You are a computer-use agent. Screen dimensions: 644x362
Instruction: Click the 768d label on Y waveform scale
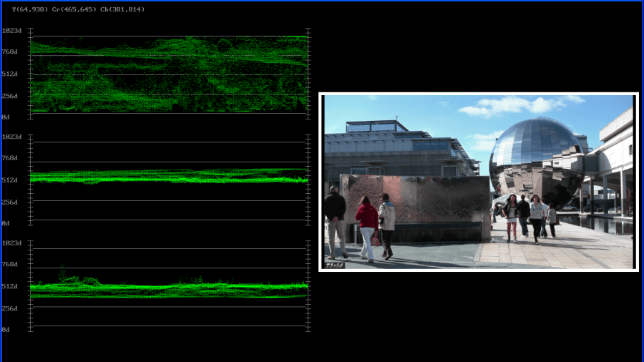[x=10, y=52]
